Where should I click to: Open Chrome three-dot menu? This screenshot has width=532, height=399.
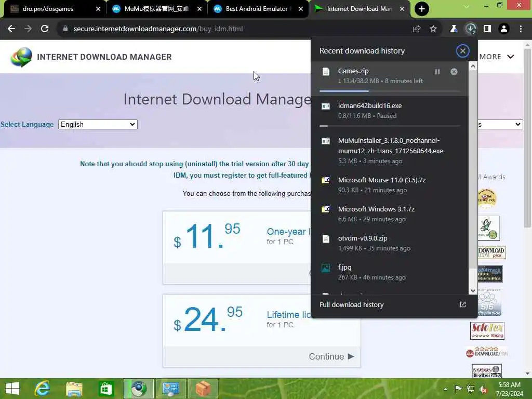521,29
